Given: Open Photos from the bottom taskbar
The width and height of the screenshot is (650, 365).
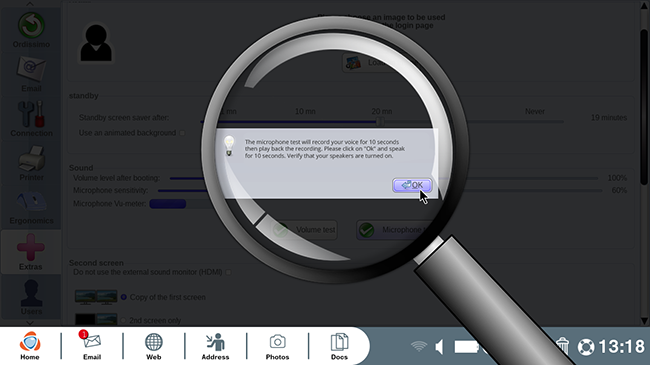Looking at the screenshot, I should 277,347.
